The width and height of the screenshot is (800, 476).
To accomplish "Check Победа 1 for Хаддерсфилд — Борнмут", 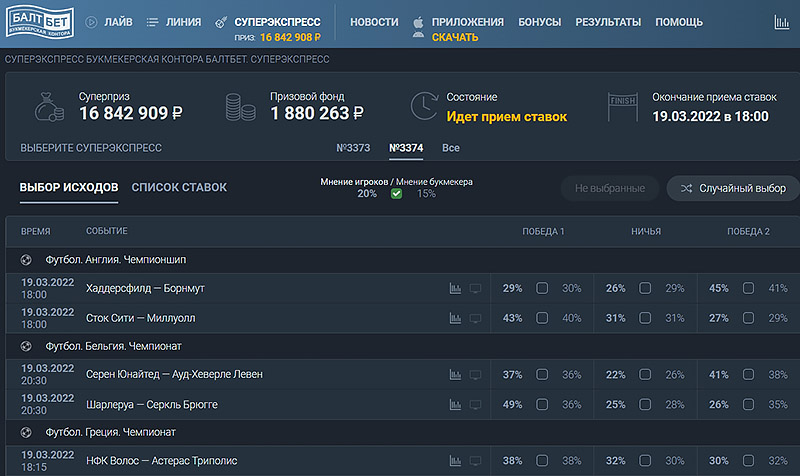I will (x=542, y=288).
